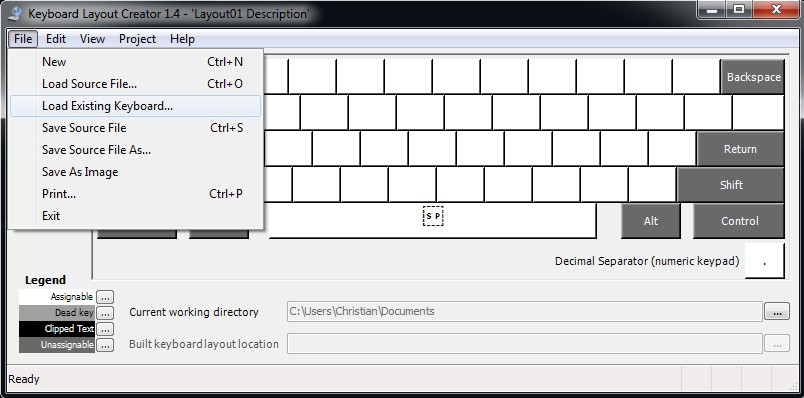Open color picker button beside Unassignable
The width and height of the screenshot is (804, 398).
(x=105, y=345)
